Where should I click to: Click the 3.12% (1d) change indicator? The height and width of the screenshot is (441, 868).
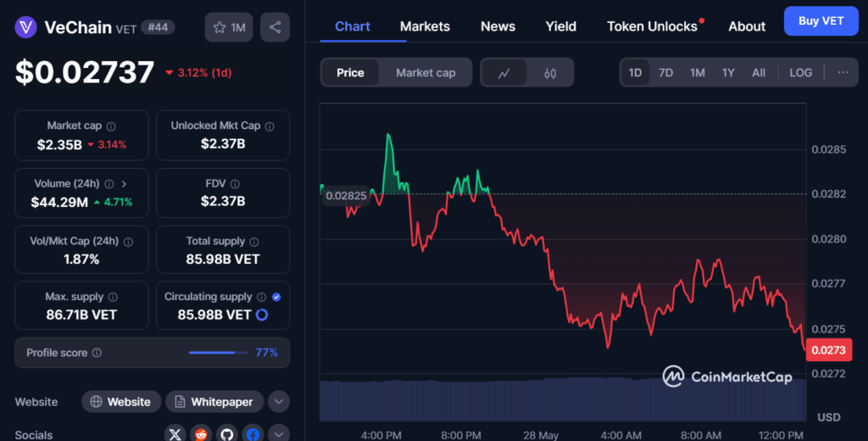click(x=198, y=73)
